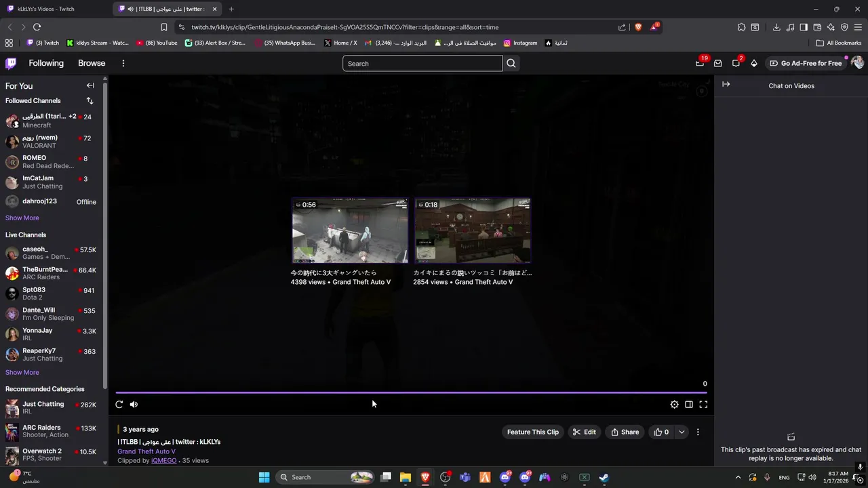Open clipper iQMEGO profile link
The height and width of the screenshot is (488, 868).
tap(163, 460)
